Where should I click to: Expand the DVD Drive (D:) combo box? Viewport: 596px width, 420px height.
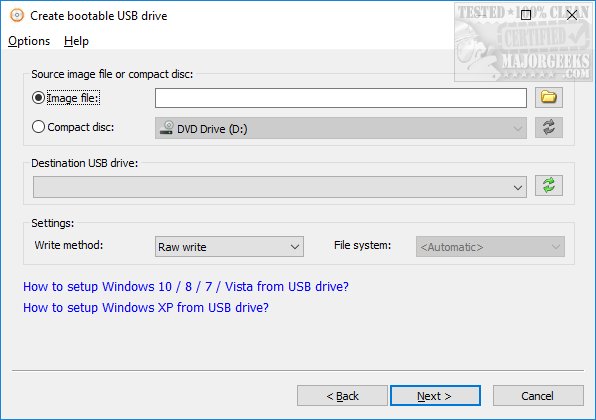tap(341, 128)
